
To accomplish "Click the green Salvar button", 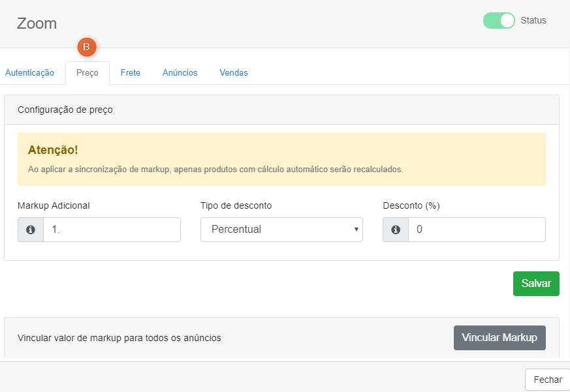I will point(536,283).
